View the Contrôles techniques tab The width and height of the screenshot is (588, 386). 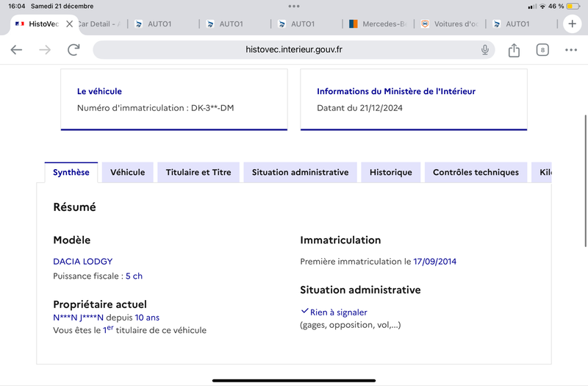[x=476, y=172]
